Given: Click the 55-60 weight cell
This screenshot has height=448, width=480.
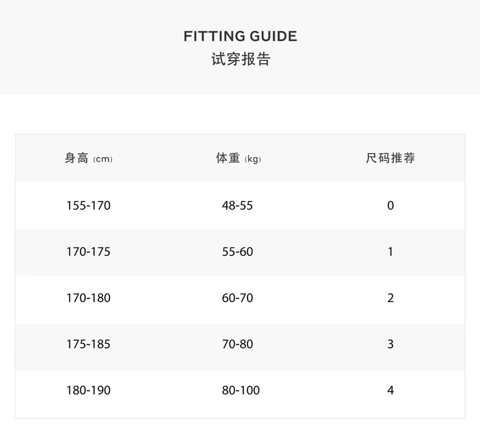Looking at the screenshot, I should point(237,252).
